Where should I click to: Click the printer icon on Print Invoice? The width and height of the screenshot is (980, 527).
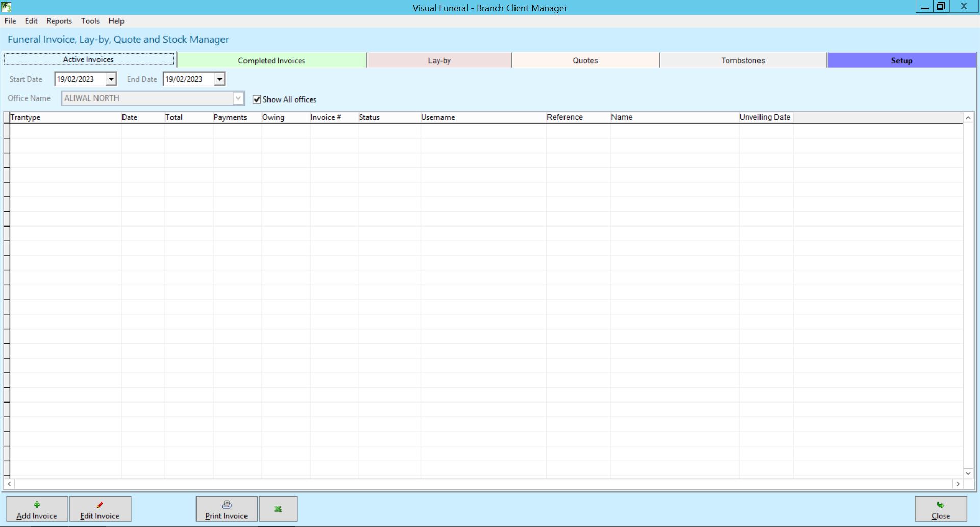226,504
